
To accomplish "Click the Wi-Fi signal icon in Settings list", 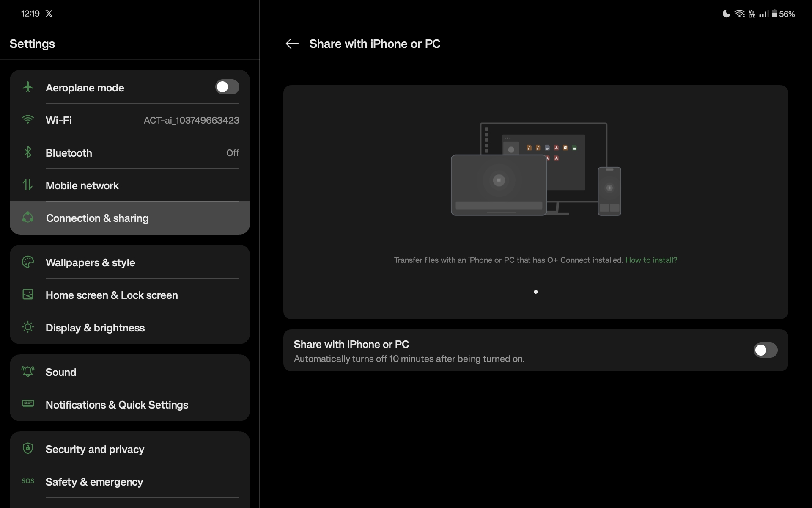I will 28,120.
